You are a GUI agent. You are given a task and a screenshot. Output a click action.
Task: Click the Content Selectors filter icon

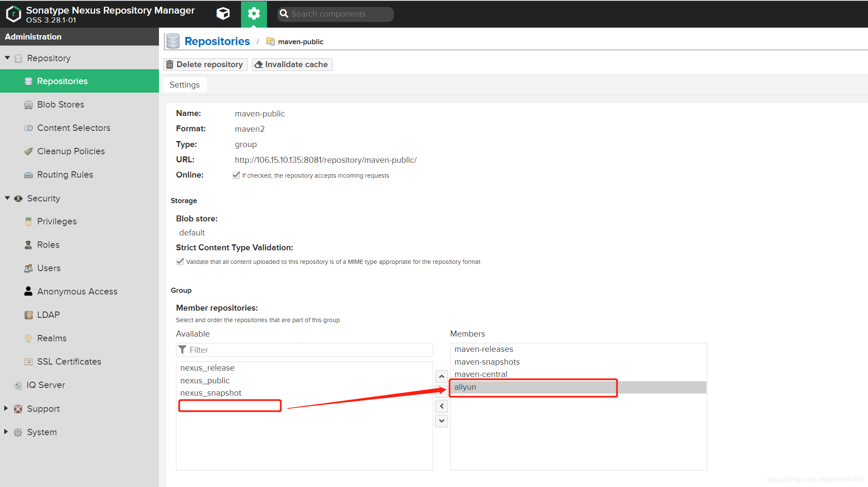click(x=28, y=127)
